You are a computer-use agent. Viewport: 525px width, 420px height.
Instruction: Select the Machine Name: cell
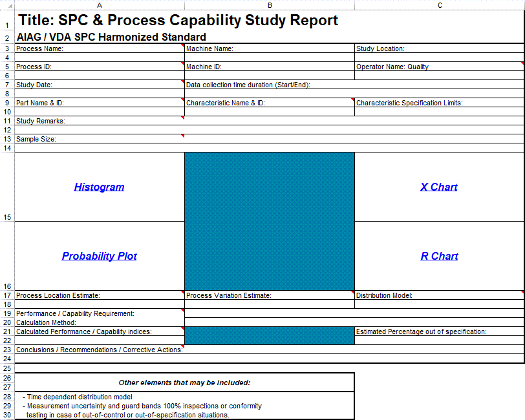pos(270,48)
